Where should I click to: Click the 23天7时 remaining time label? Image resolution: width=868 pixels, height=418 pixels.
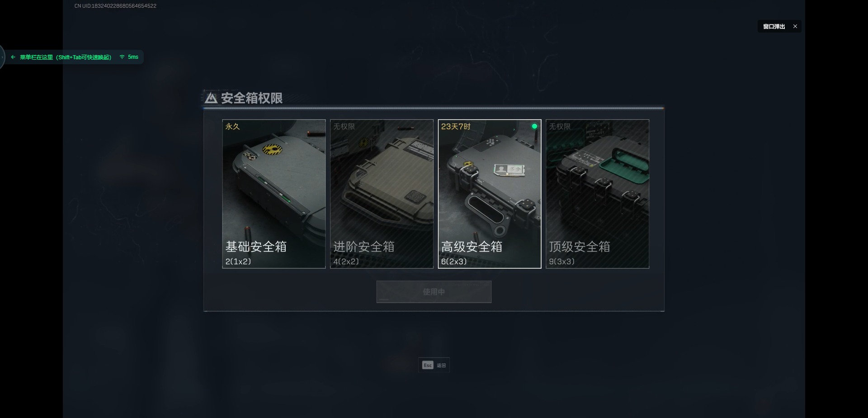tap(456, 127)
